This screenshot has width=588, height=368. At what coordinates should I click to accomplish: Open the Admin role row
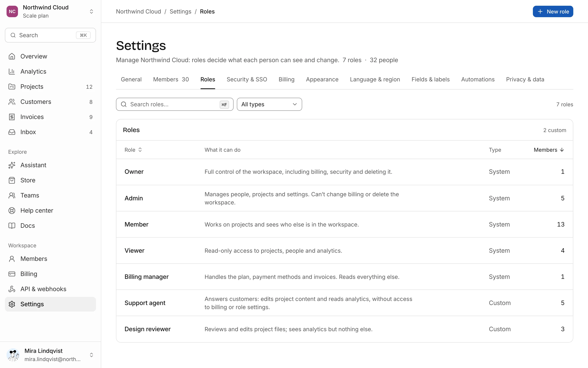click(x=345, y=198)
